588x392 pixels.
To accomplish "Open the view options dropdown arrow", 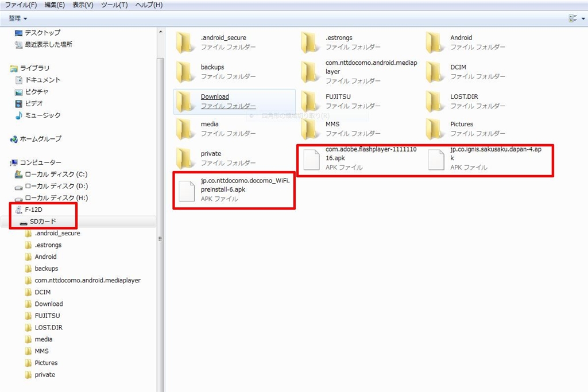I will pos(583,18).
